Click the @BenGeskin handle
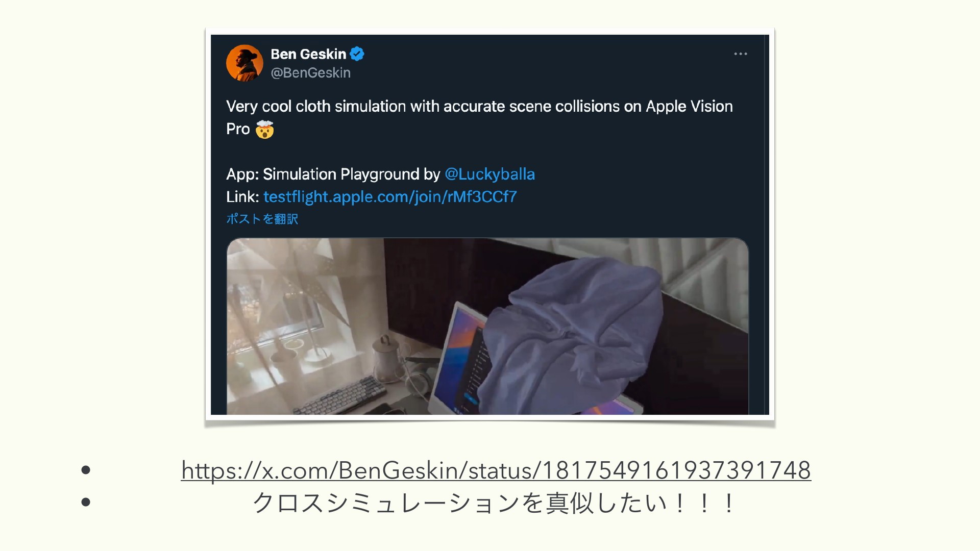This screenshot has width=980, height=551. [310, 73]
